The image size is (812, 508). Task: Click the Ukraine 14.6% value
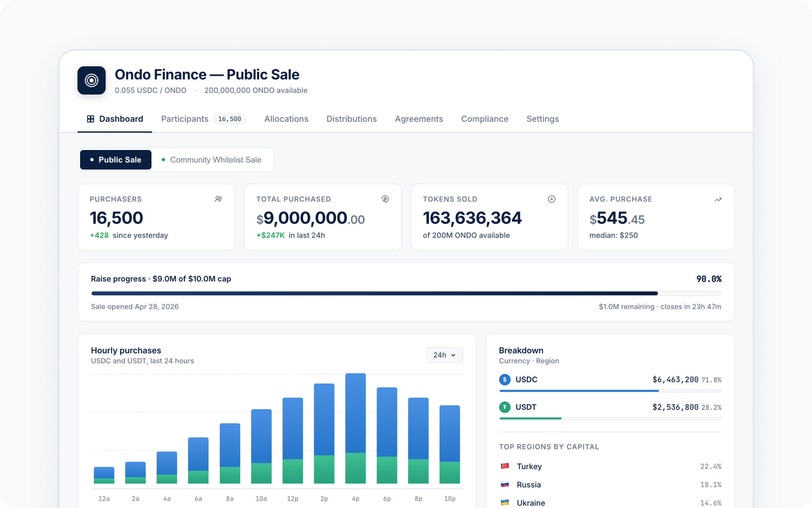711,503
